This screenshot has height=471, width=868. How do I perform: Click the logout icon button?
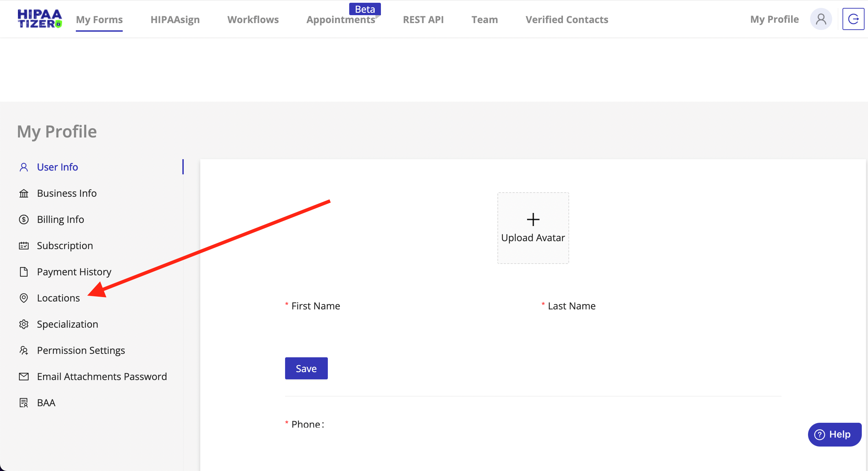pos(853,19)
